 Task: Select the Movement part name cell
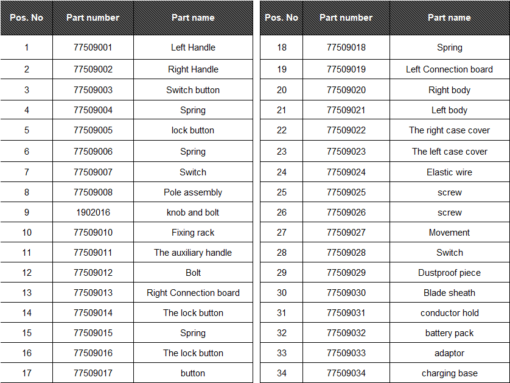click(x=449, y=233)
